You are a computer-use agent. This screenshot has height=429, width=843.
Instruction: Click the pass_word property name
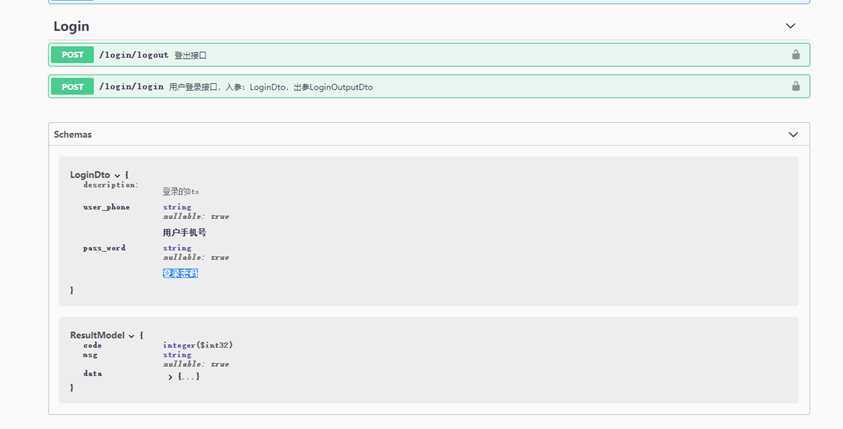pos(104,248)
